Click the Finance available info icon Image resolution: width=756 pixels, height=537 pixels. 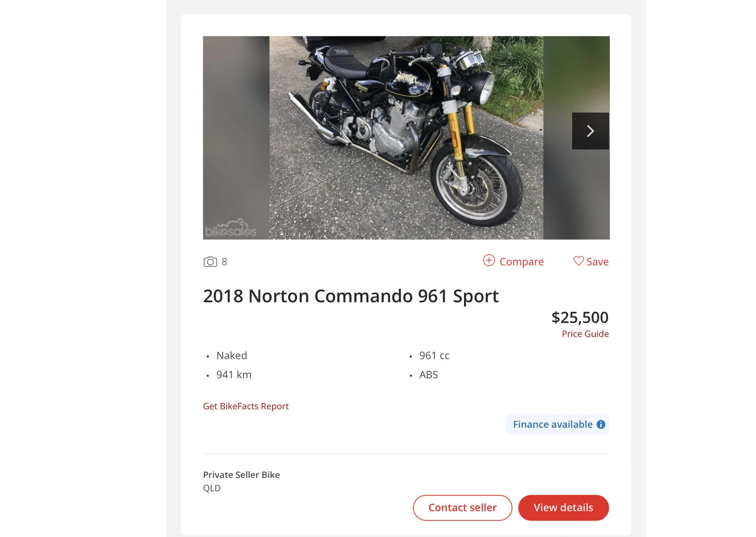(x=601, y=425)
